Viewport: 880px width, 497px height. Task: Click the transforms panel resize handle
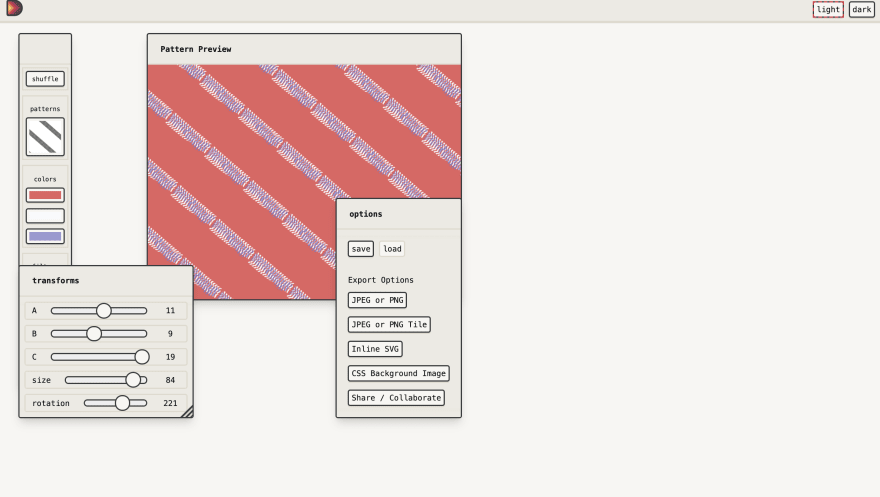tap(187, 412)
